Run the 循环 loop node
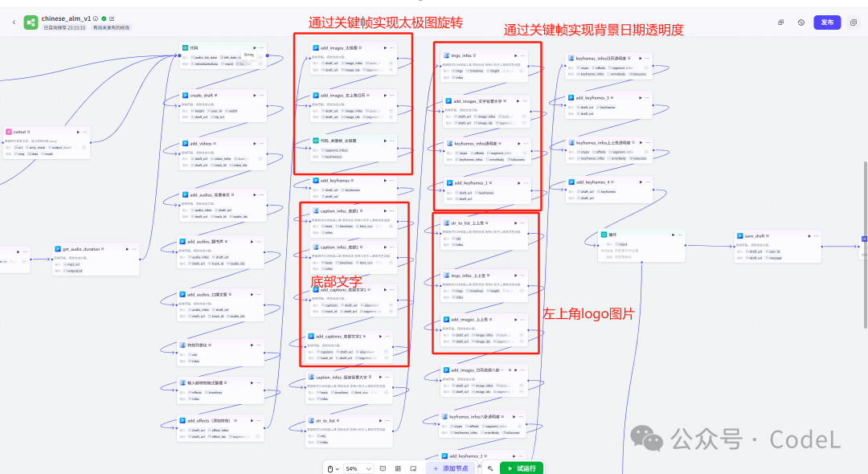 pyautogui.click(x=674, y=235)
